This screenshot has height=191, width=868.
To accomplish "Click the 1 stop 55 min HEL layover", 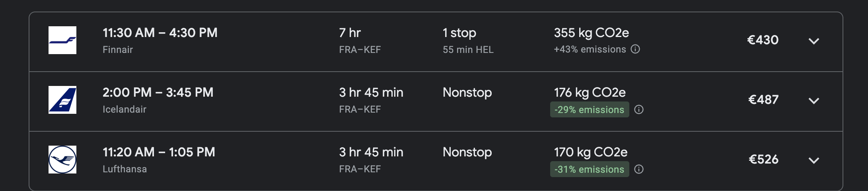I will point(468,41).
